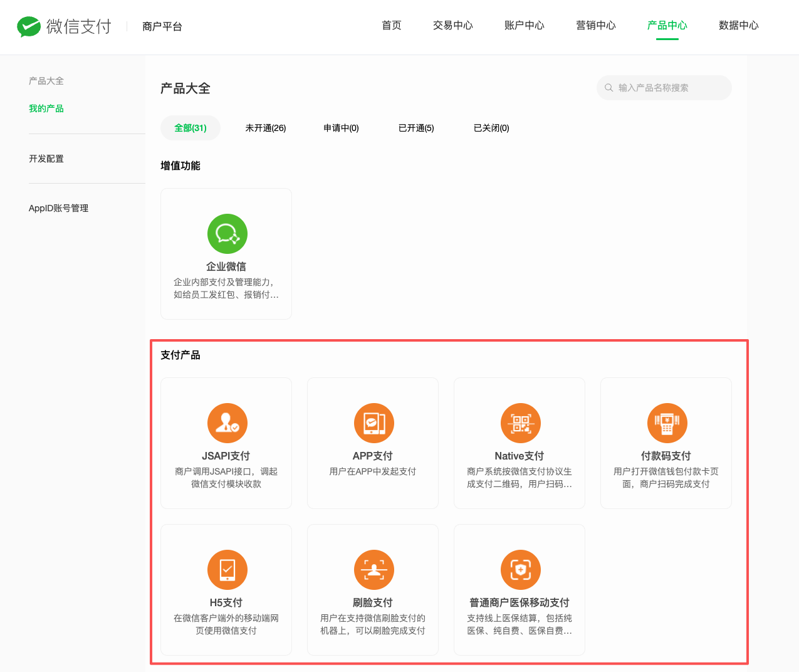Go to 首页 in top navigation
The height and width of the screenshot is (672, 799).
coord(392,26)
